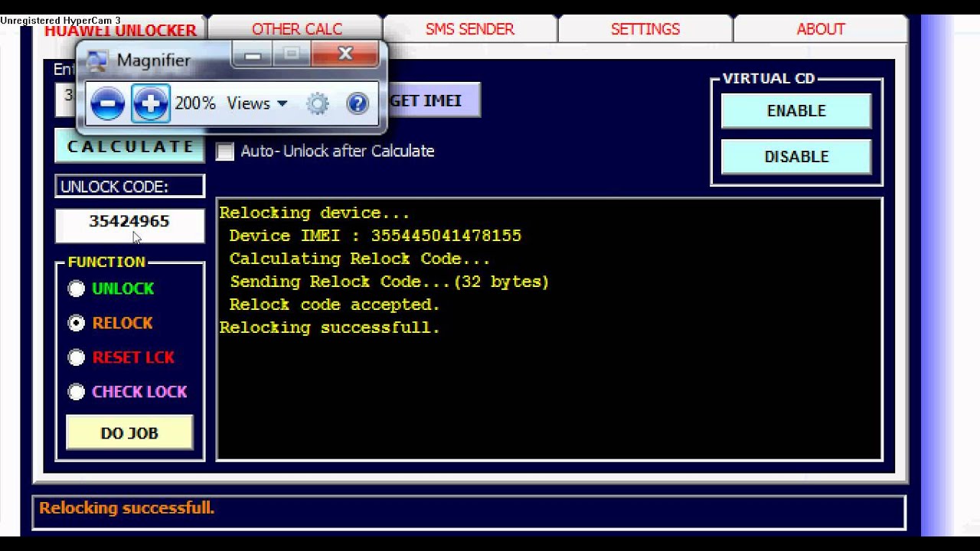Zoom out with the Magnifier minus button

click(x=108, y=103)
